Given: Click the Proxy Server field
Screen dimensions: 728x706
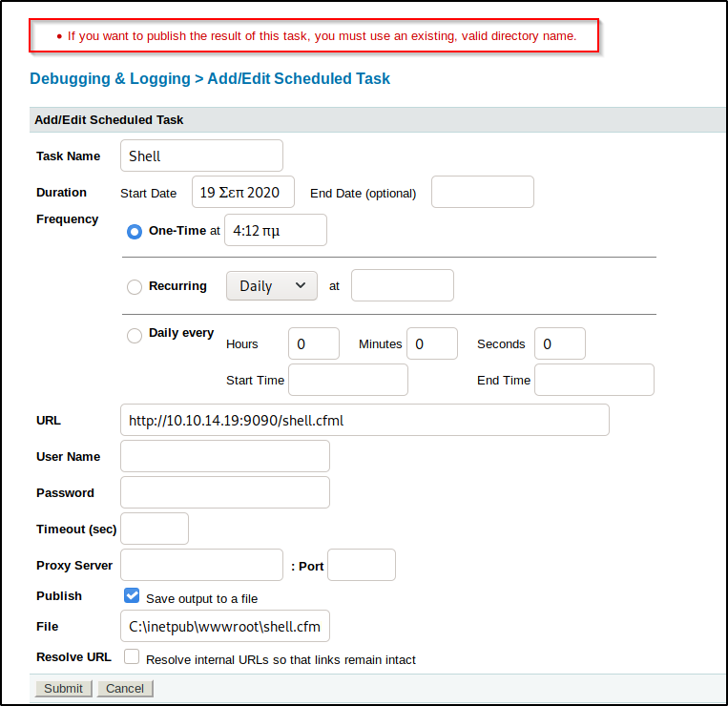Looking at the screenshot, I should (201, 565).
